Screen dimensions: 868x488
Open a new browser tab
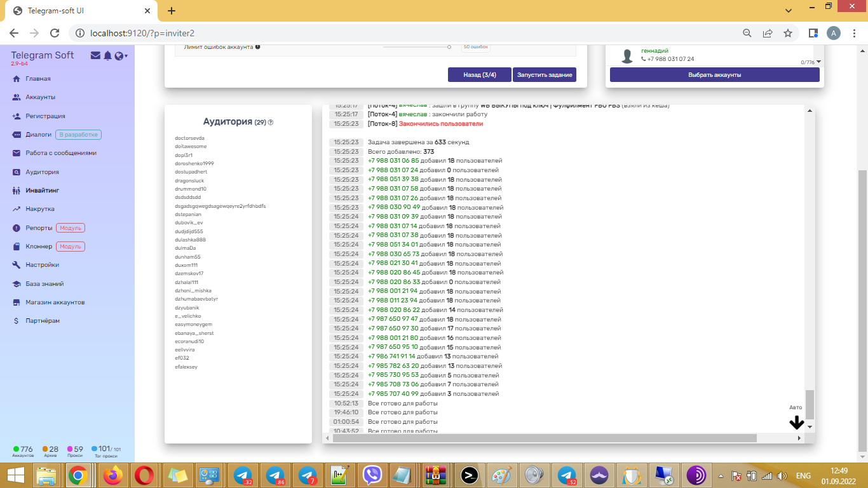pyautogui.click(x=172, y=11)
